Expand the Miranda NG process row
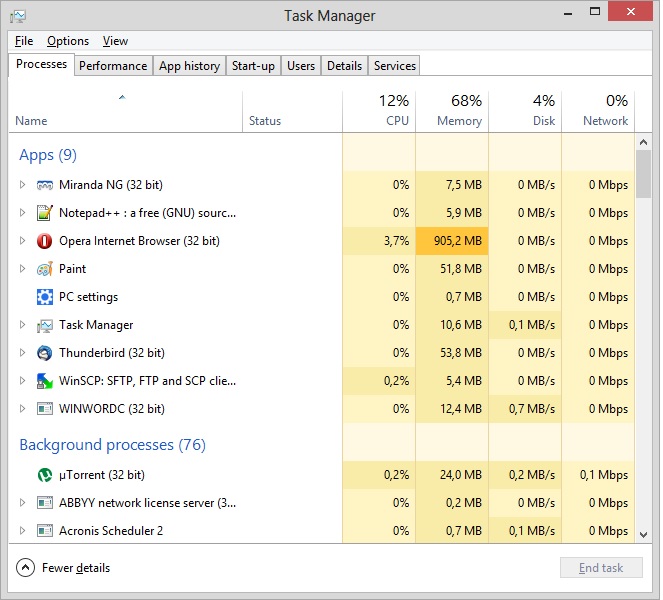 point(23,185)
